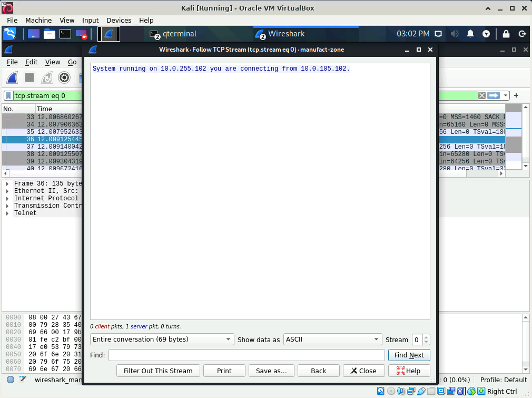Switch to qterminal taskbar item
Screen dimensions: 532x398
174,34
